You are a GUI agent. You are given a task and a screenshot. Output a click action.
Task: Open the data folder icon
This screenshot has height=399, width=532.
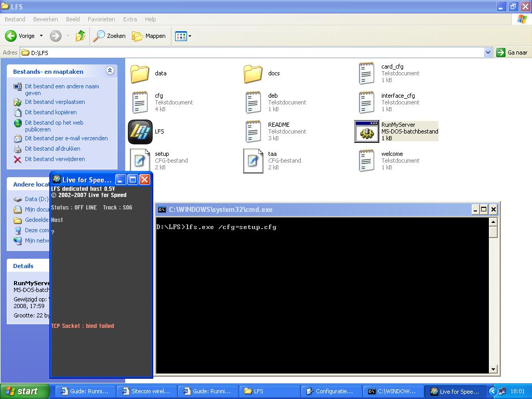tap(140, 73)
